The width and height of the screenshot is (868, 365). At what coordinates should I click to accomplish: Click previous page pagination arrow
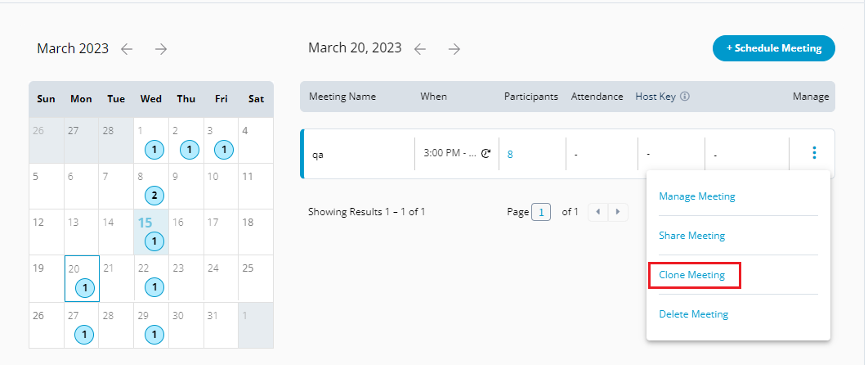coord(598,212)
